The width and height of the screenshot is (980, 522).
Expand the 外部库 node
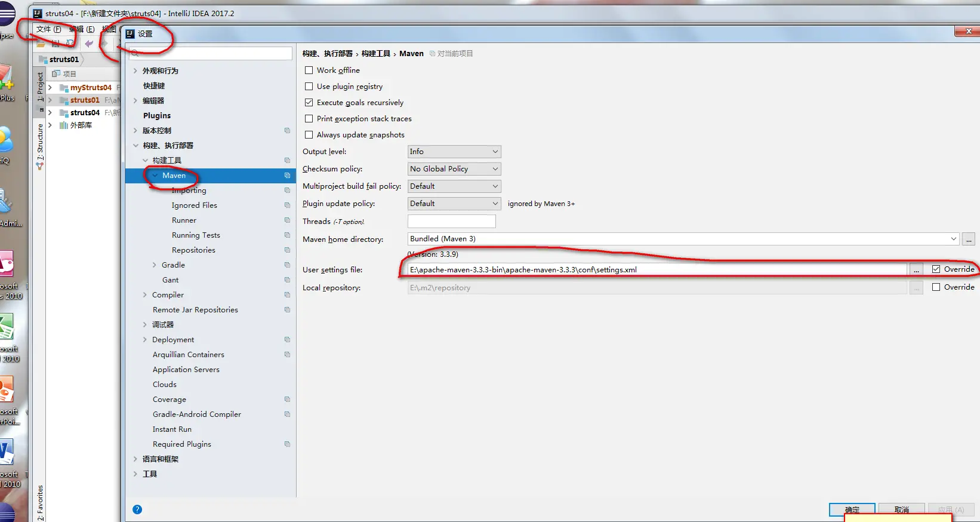[x=50, y=125]
